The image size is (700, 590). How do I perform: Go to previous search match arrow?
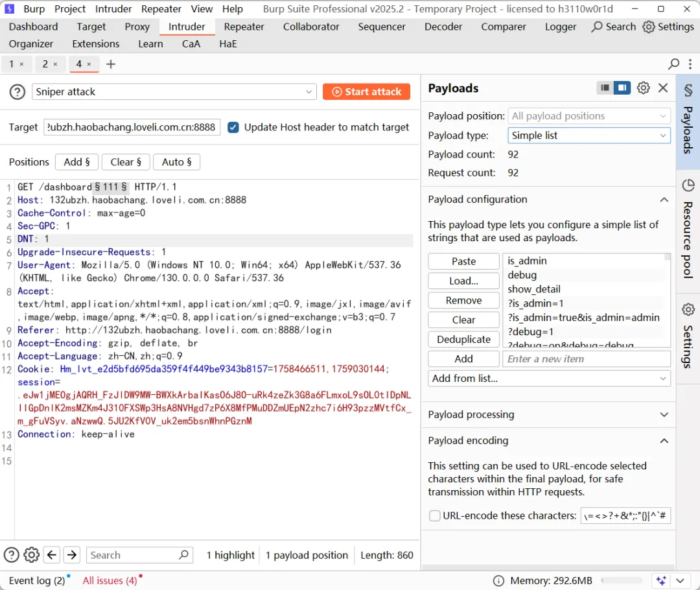tap(52, 555)
